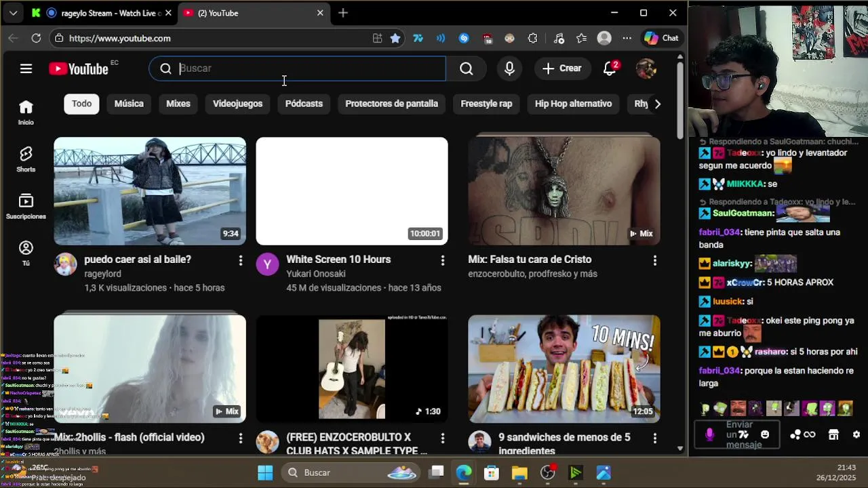868x488 pixels.
Task: Open the chat settings gear
Action: [856, 434]
